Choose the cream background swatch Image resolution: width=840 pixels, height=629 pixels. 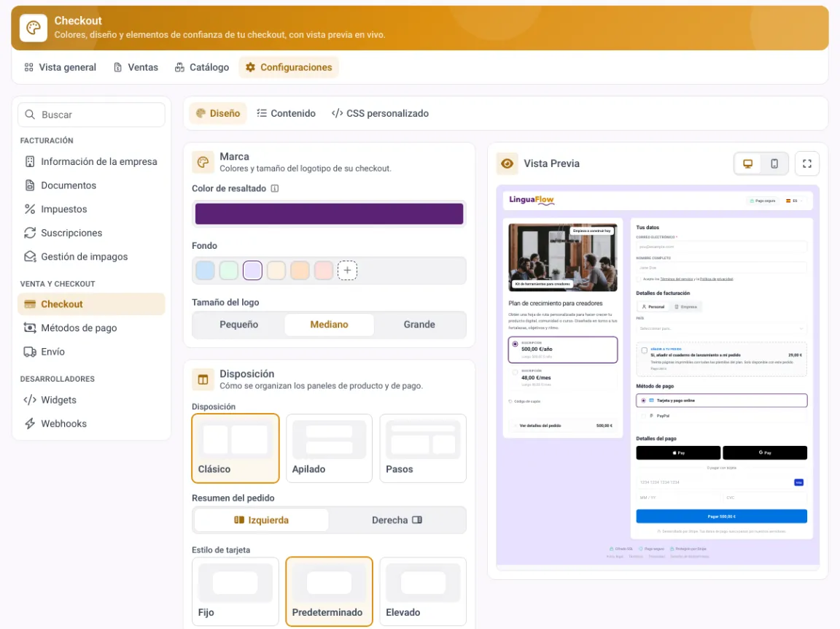tap(276, 270)
